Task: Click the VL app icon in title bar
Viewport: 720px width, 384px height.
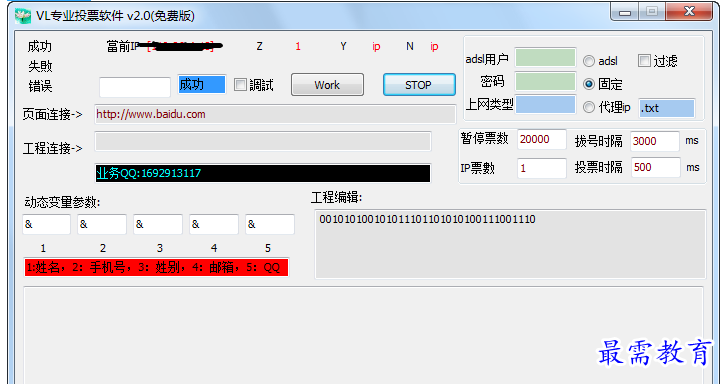Action: click(23, 16)
